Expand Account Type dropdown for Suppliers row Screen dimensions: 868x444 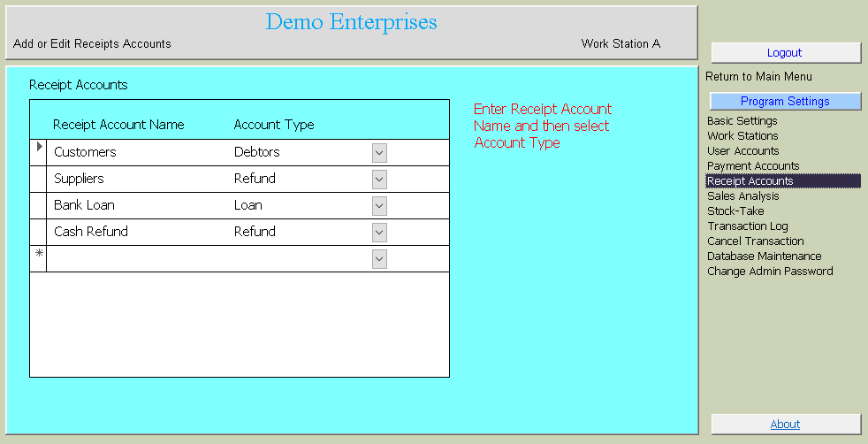[379, 180]
